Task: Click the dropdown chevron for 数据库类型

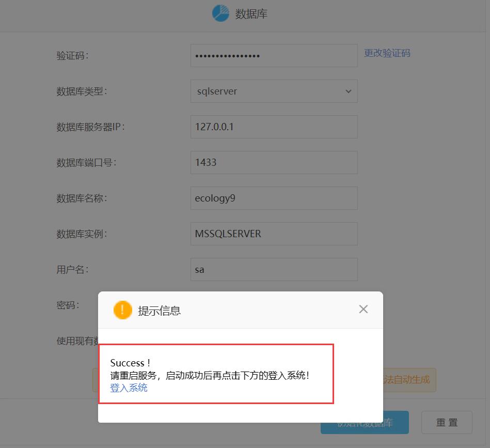Action: click(x=349, y=91)
